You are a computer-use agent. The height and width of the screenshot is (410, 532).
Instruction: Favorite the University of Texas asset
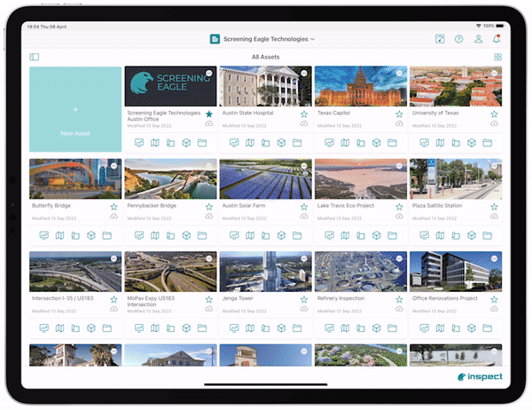pos(494,114)
